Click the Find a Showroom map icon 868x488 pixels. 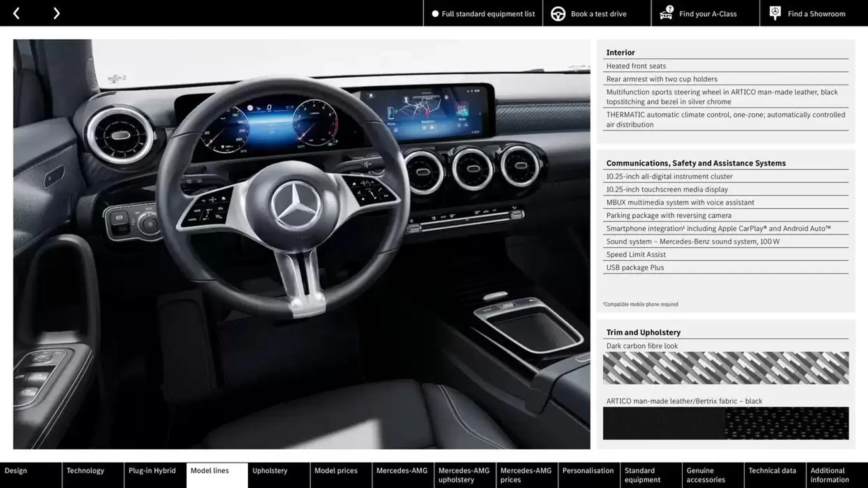(774, 13)
